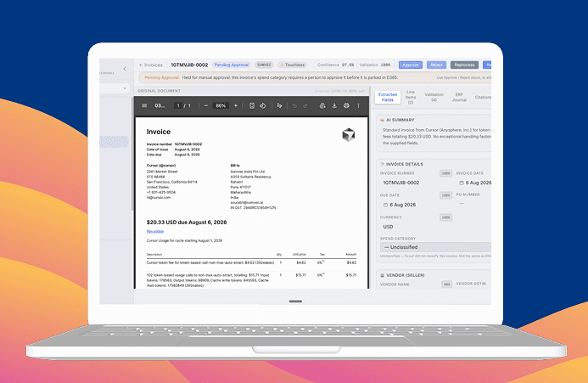Click the Vendor Name confidence chip
This screenshot has height=383, width=588.
point(446,284)
